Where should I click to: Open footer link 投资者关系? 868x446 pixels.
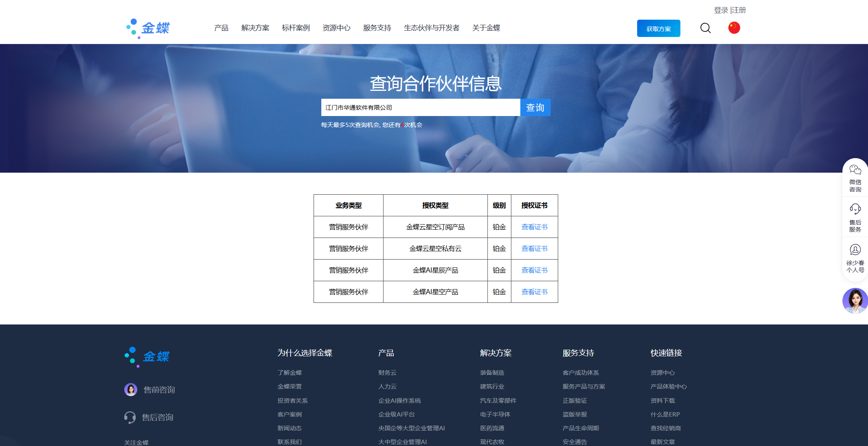pos(293,400)
